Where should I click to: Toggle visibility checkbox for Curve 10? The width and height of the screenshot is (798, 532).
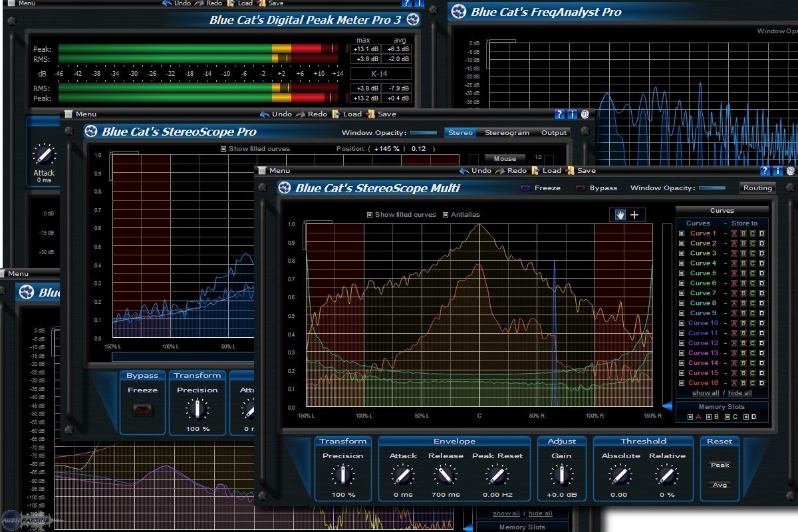click(x=682, y=323)
